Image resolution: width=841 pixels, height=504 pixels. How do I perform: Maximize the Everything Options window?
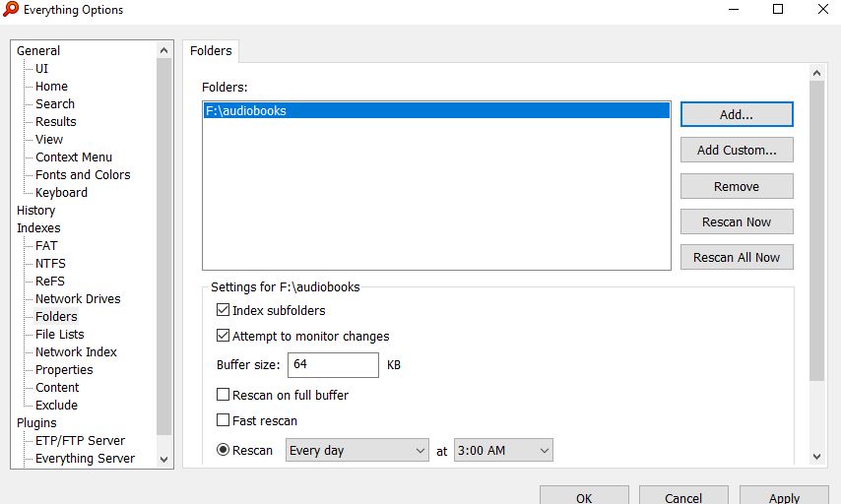pos(778,9)
